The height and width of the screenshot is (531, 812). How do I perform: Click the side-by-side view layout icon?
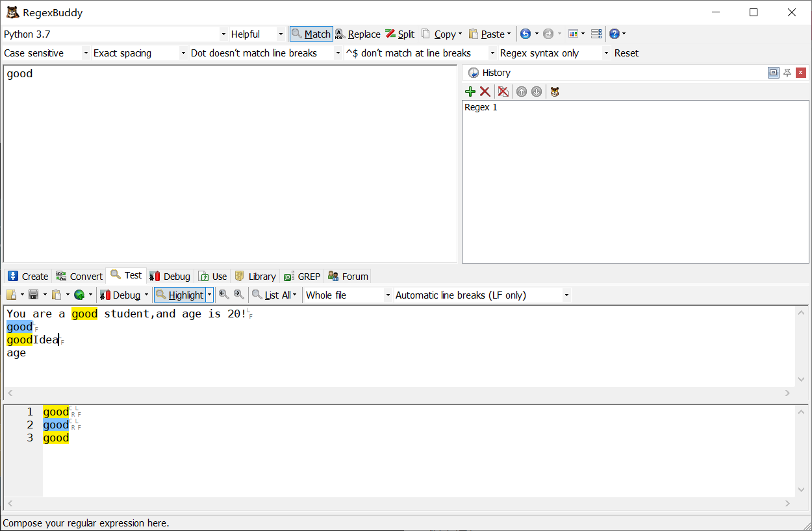(596, 34)
